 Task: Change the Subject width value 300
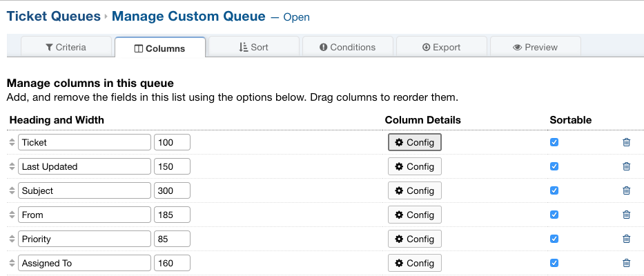point(172,190)
